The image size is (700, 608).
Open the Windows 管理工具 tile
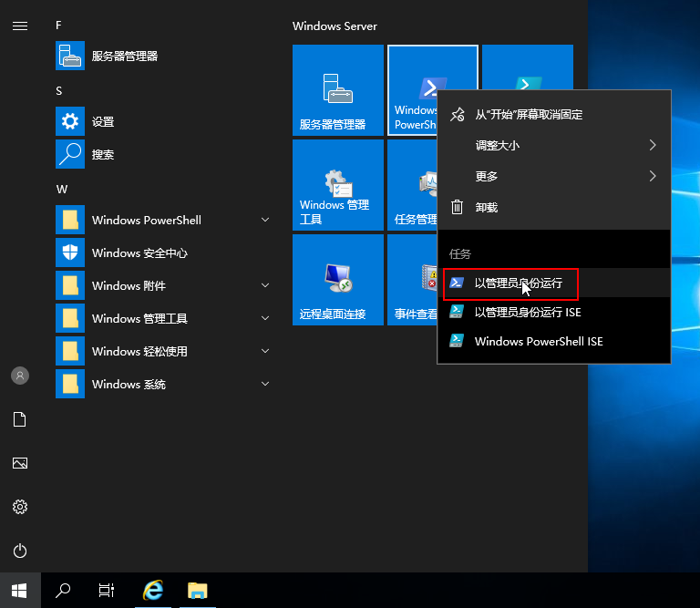click(338, 185)
